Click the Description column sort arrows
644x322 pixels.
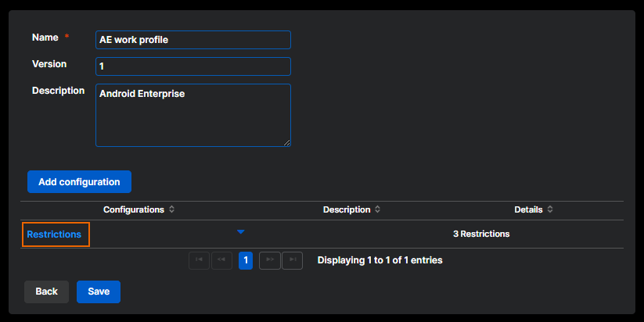pyautogui.click(x=378, y=210)
